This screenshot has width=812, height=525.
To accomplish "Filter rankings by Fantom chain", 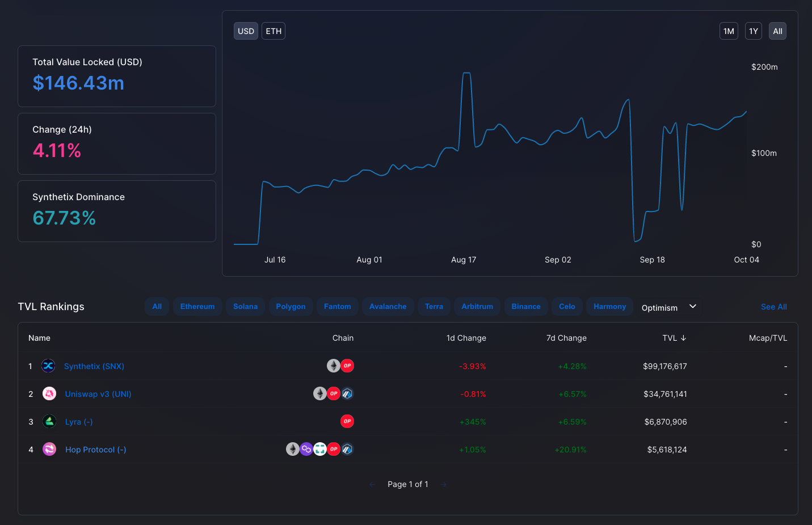I will coord(338,306).
